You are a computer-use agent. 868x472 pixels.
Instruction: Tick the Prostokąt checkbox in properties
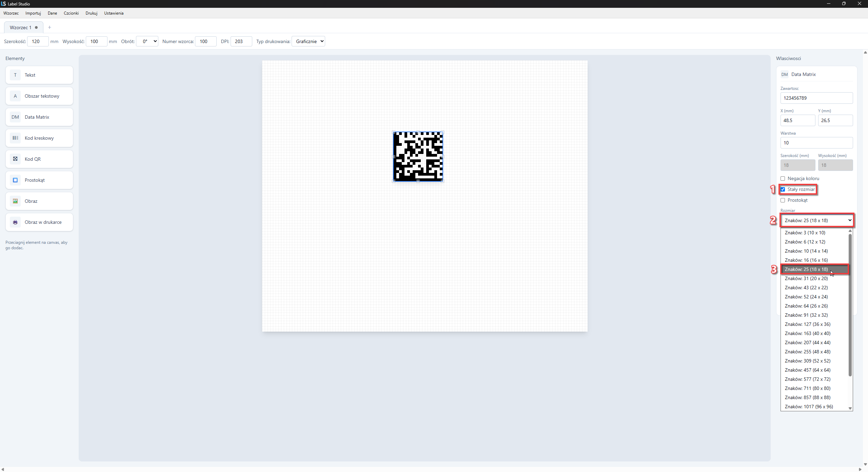coord(783,200)
